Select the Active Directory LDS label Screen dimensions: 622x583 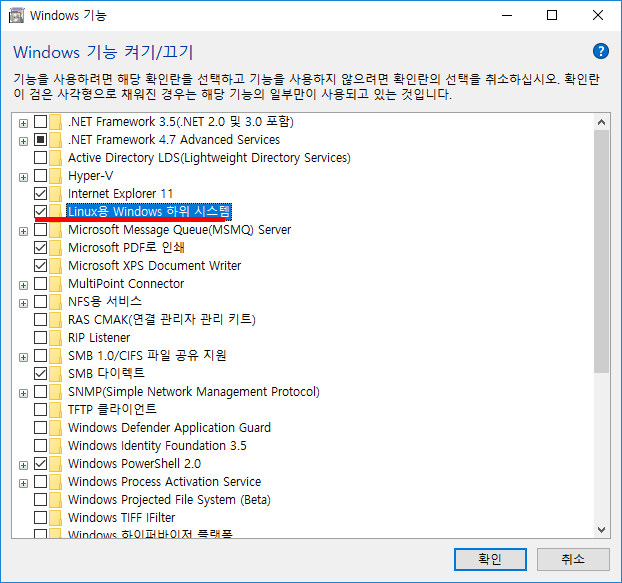pyautogui.click(x=209, y=157)
